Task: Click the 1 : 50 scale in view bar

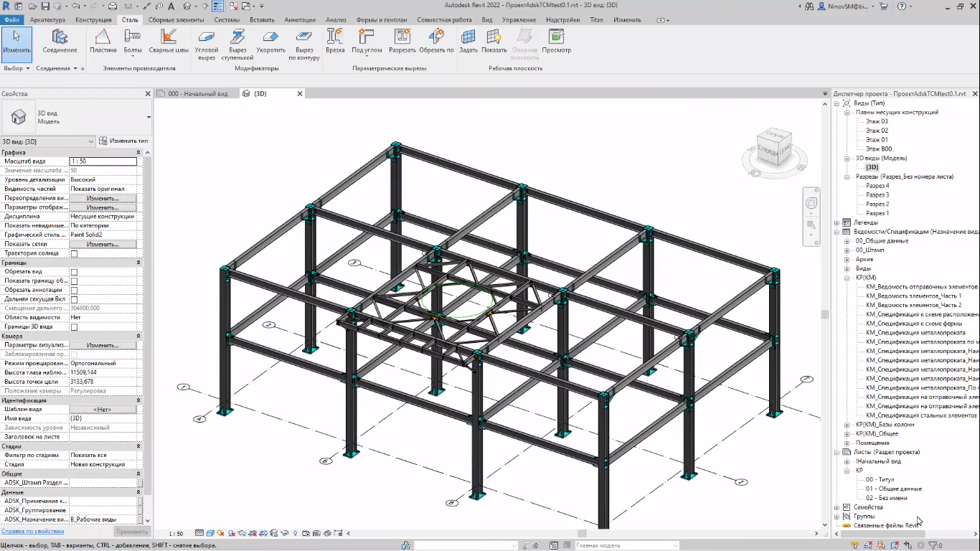Action: click(176, 534)
